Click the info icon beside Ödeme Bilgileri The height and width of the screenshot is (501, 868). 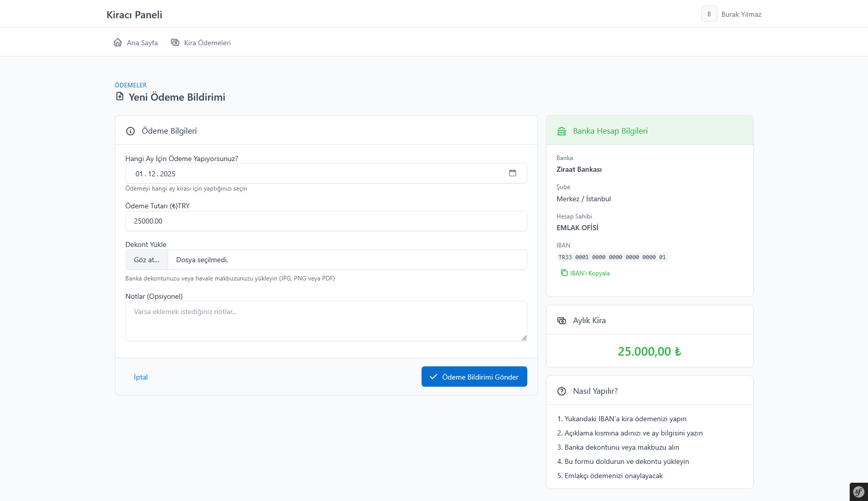point(131,131)
